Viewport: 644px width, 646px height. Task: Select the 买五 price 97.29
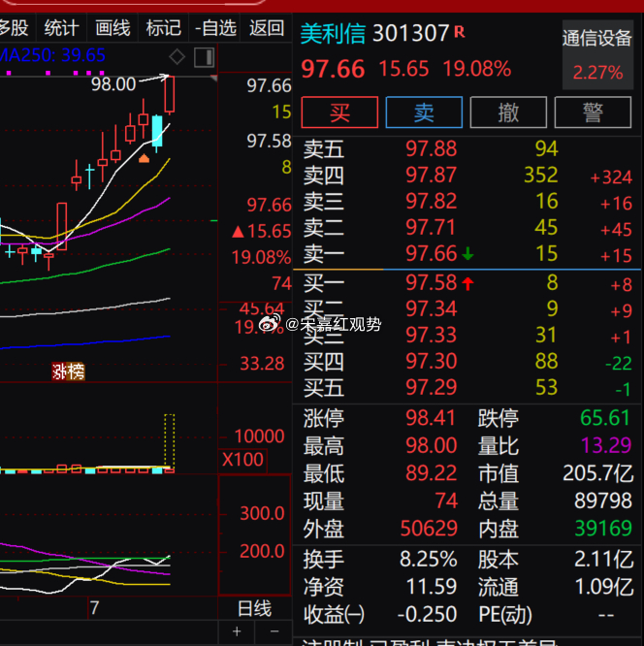click(431, 387)
